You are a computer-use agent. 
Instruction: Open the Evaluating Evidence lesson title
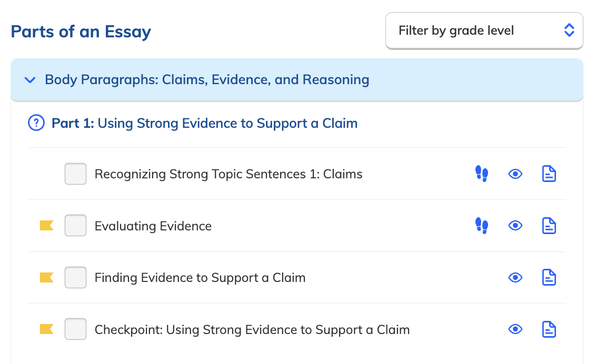coord(153,225)
